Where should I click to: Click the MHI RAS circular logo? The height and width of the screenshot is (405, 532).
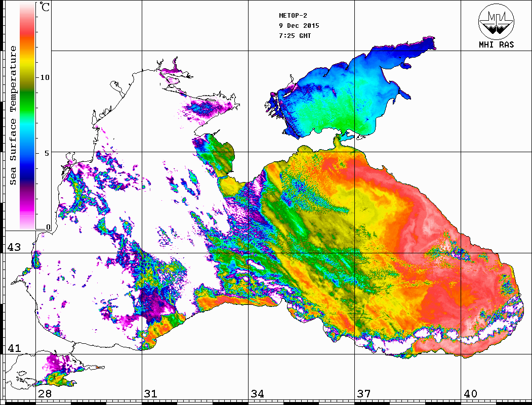(497, 21)
